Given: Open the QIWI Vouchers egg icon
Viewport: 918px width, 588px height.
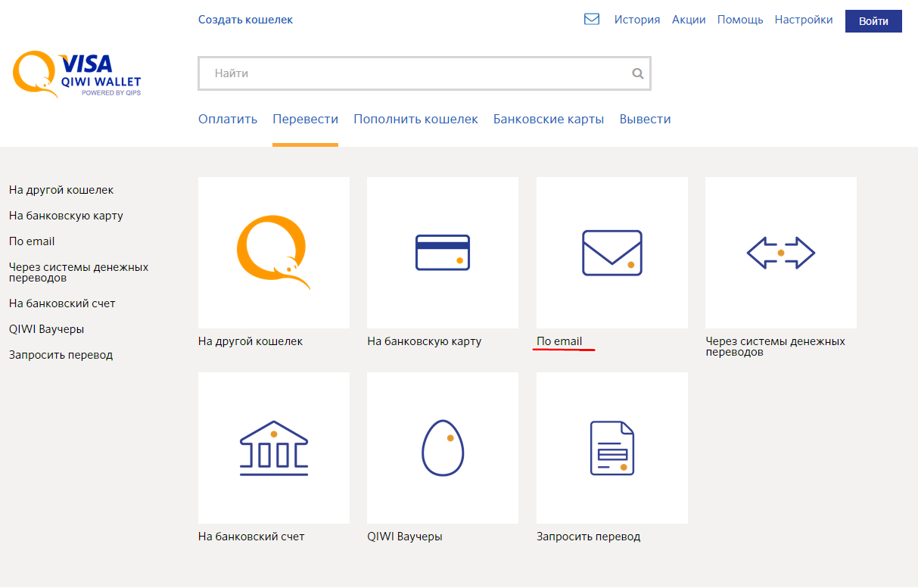Looking at the screenshot, I should click(x=442, y=447).
